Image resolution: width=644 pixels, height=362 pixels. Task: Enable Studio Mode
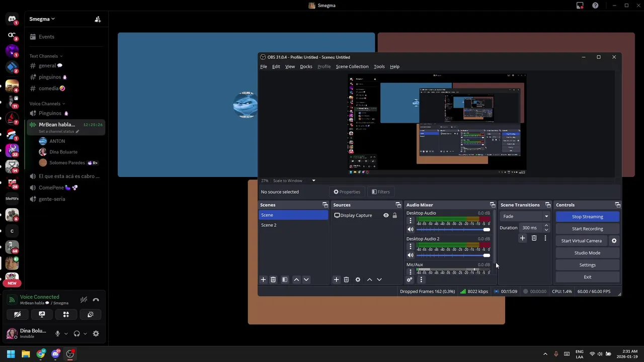587,253
